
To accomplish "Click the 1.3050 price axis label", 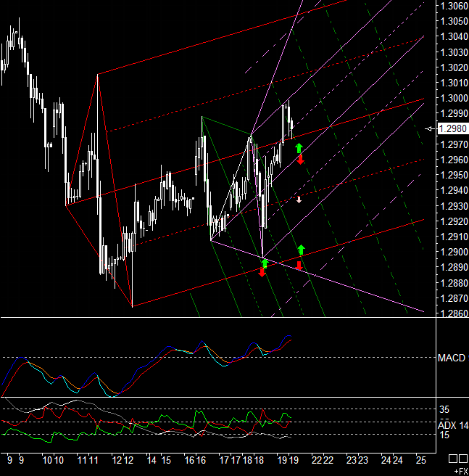I will click(x=454, y=21).
